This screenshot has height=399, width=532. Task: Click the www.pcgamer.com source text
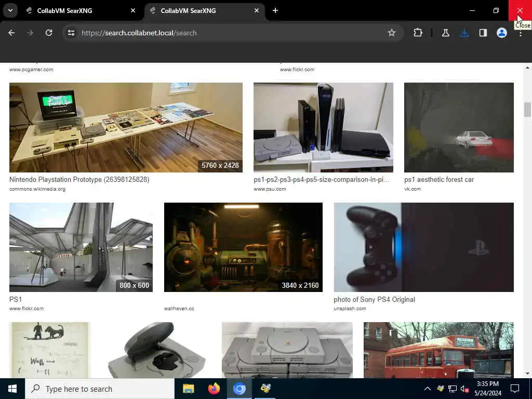point(31,70)
